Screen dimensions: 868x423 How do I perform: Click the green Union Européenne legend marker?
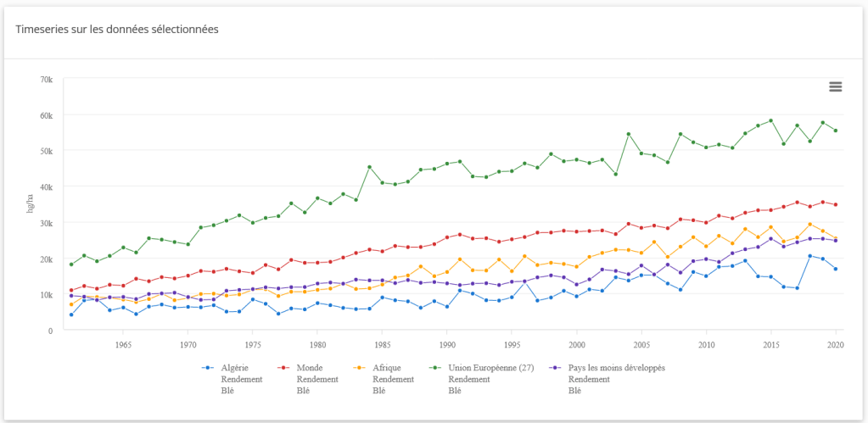[435, 368]
